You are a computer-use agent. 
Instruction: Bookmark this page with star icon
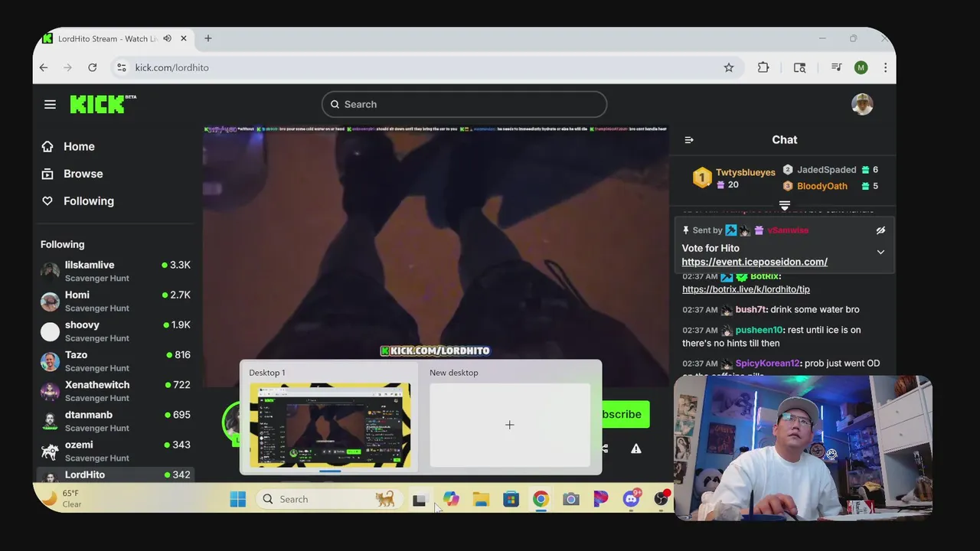coord(729,67)
